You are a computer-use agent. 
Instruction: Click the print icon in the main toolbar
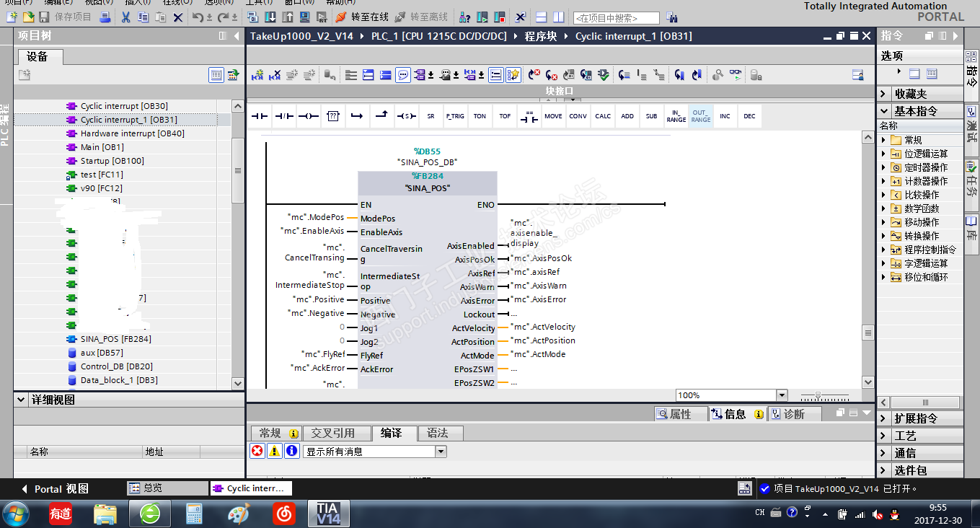click(x=105, y=17)
